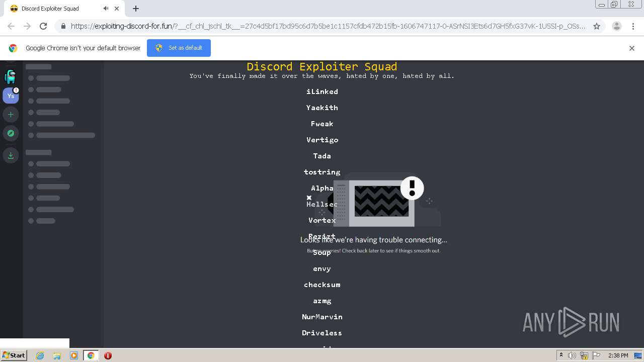
Task: Open Internet Explorer from the taskbar
Action: (x=40, y=355)
